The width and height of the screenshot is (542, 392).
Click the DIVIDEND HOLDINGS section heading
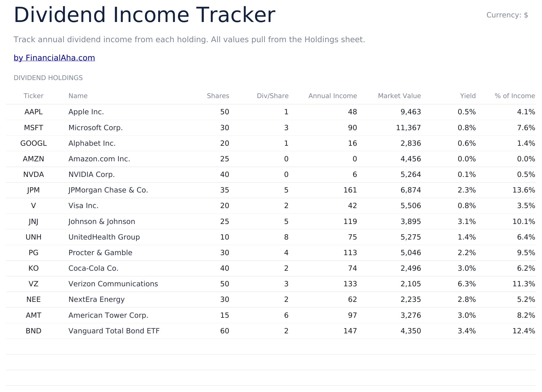[x=48, y=78]
